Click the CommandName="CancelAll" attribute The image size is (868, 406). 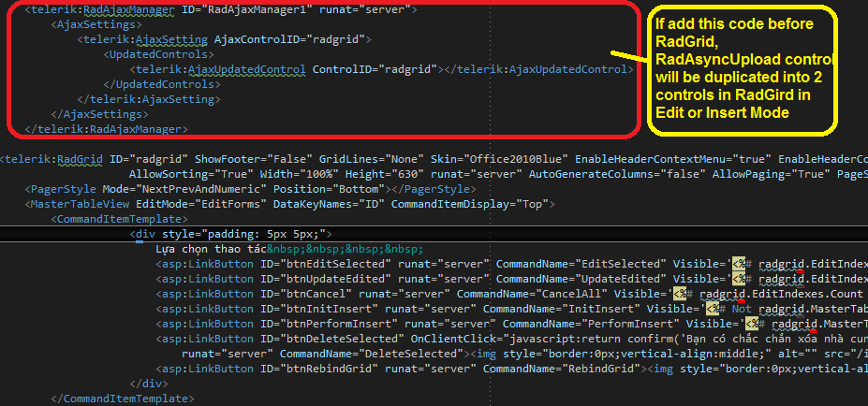coord(532,294)
